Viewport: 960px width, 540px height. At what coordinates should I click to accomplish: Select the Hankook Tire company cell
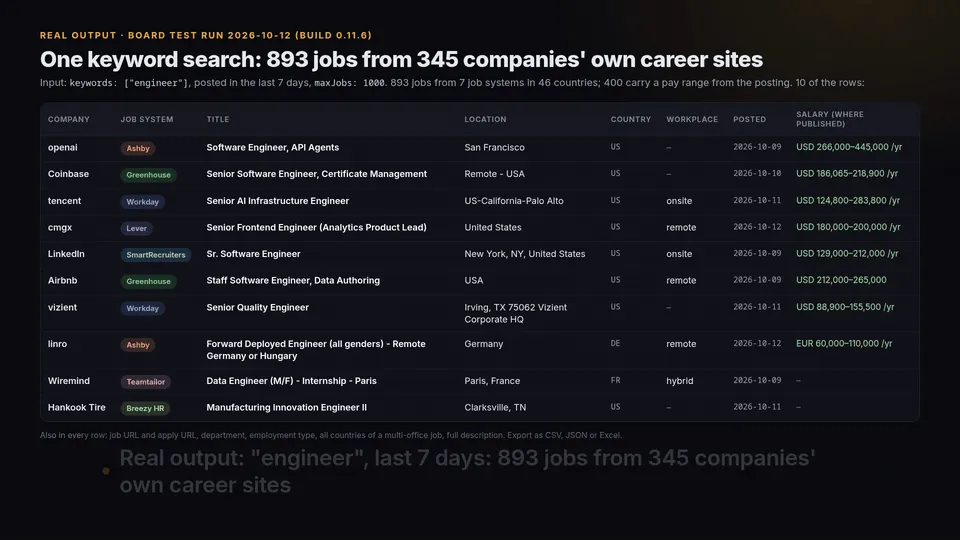tap(77, 407)
